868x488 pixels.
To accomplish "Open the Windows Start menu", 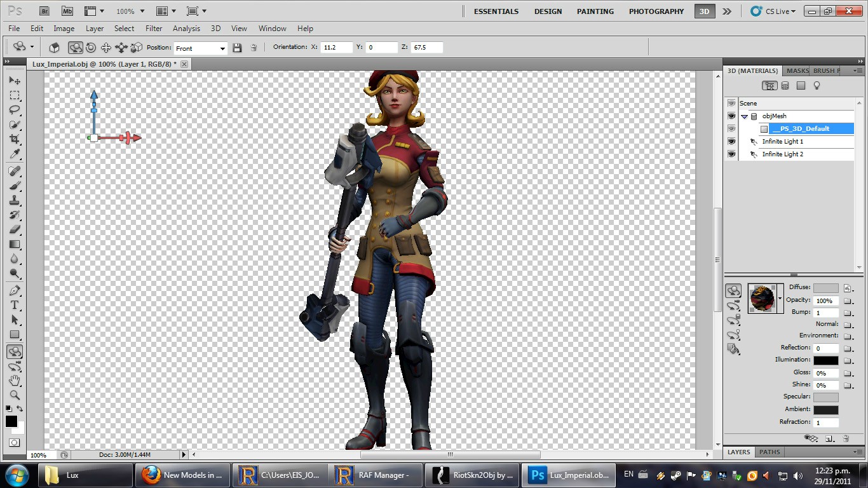I will point(16,475).
